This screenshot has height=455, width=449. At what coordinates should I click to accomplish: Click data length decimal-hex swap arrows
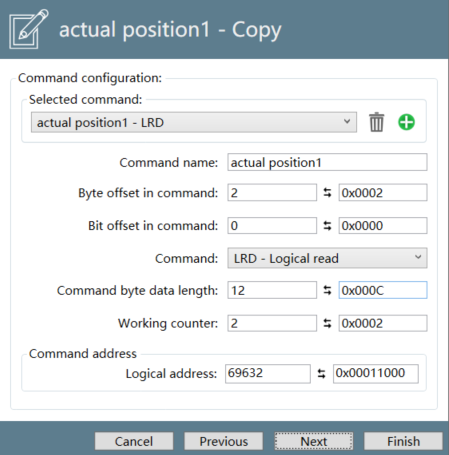[x=327, y=290]
